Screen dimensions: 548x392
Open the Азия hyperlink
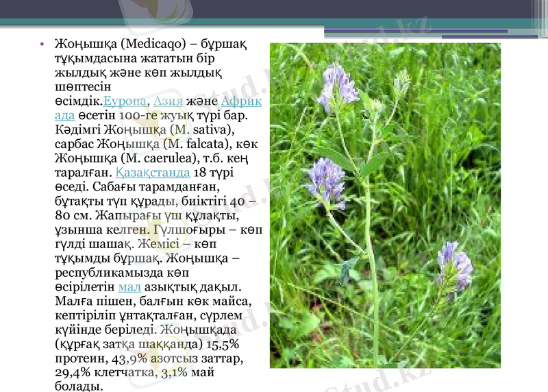[x=168, y=101]
